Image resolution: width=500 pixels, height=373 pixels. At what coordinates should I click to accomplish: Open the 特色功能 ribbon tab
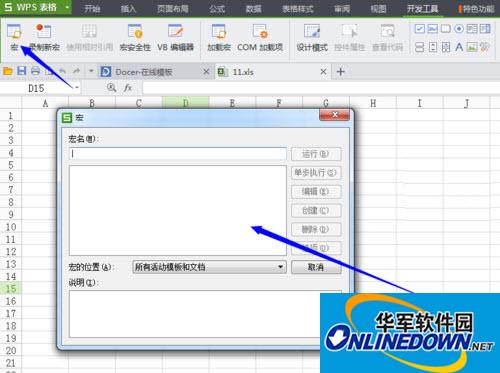coord(478,8)
